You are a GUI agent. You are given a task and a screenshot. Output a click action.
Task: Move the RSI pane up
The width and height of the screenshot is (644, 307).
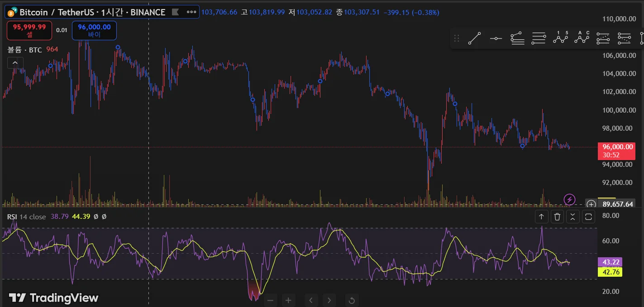pos(541,217)
